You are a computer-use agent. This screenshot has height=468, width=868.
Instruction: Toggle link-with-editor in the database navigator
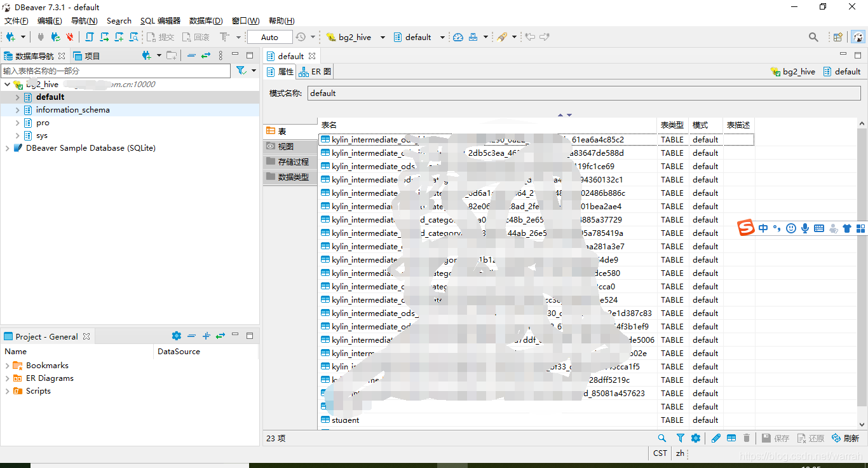pyautogui.click(x=206, y=56)
